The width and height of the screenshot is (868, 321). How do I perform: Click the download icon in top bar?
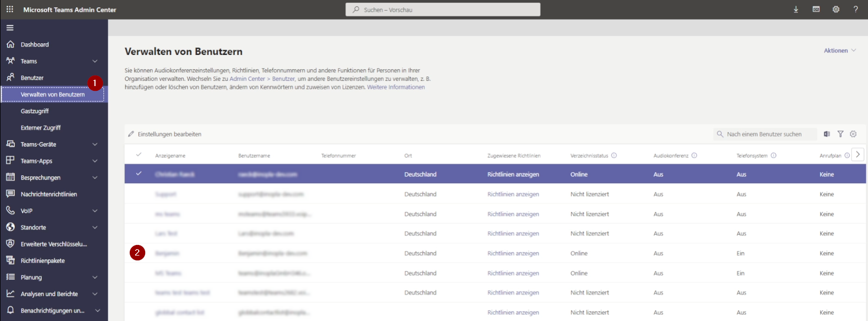[x=796, y=10]
